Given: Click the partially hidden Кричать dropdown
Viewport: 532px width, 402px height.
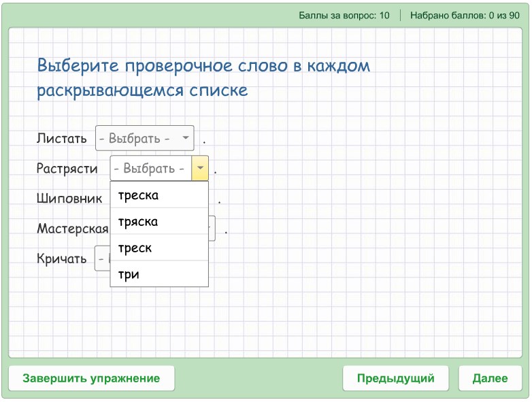Looking at the screenshot, I should [x=101, y=258].
